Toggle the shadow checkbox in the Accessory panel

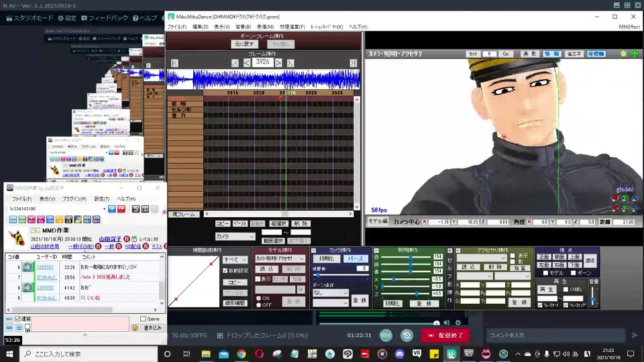512,261
